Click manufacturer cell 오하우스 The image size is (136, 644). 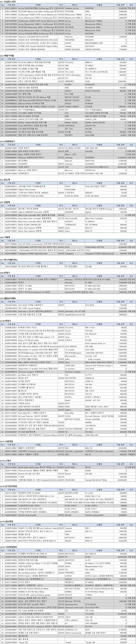coord(75,340)
